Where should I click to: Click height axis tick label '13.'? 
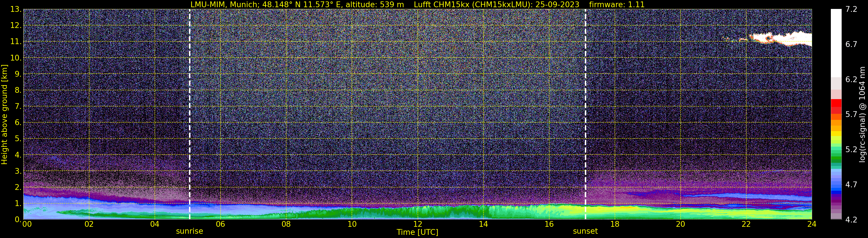click(x=16, y=9)
